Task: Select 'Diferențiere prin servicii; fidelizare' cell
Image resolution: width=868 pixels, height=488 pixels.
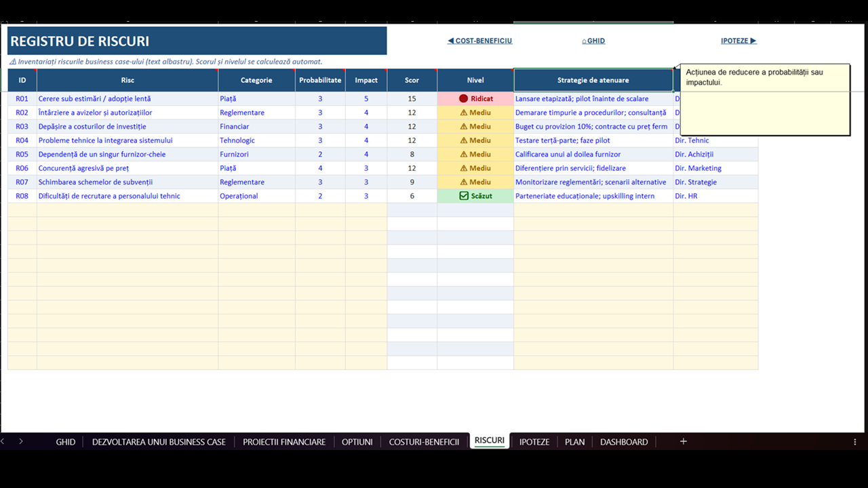Action: [593, 168]
